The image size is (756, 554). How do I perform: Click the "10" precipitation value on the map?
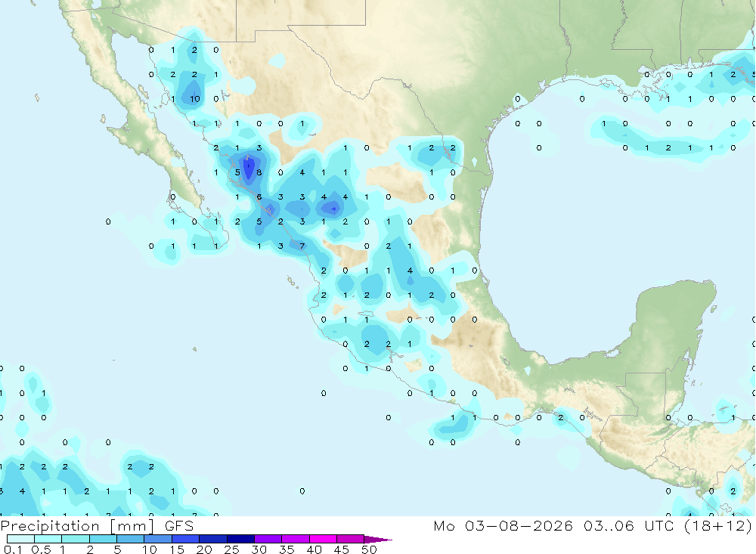pyautogui.click(x=195, y=99)
